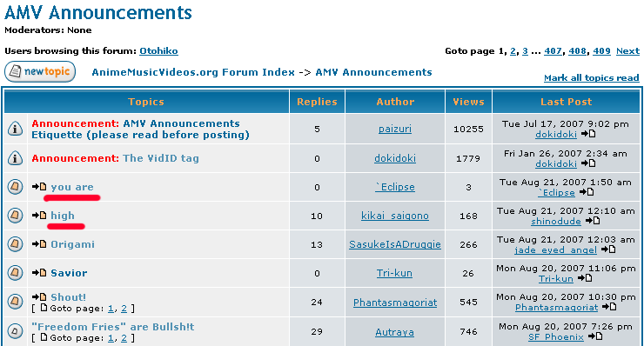Click goto-page icon in Shout! row

point(44,308)
